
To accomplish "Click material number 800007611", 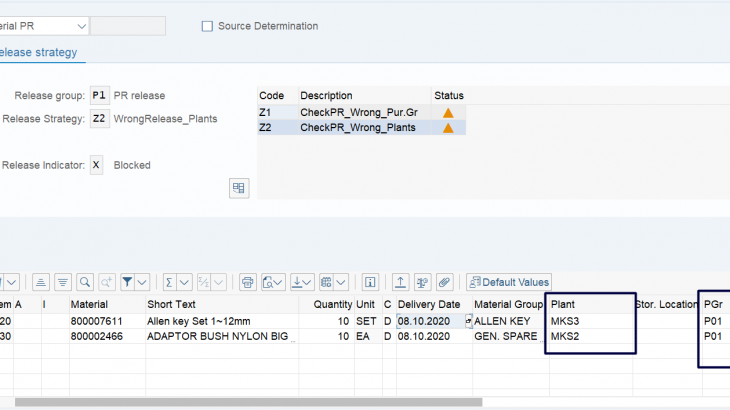I will [x=96, y=321].
